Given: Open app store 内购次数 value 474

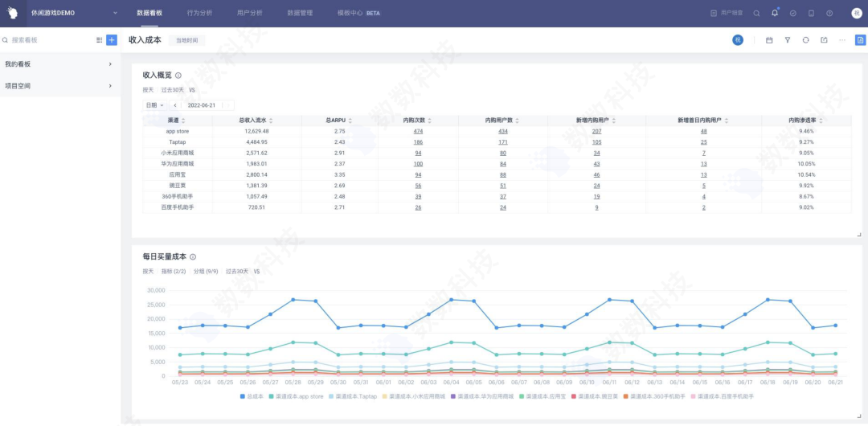Looking at the screenshot, I should [x=418, y=131].
